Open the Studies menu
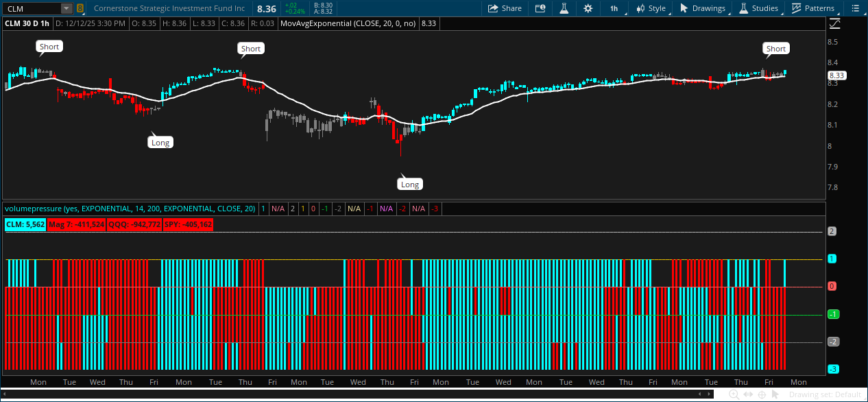This screenshot has width=868, height=402. tap(758, 8)
